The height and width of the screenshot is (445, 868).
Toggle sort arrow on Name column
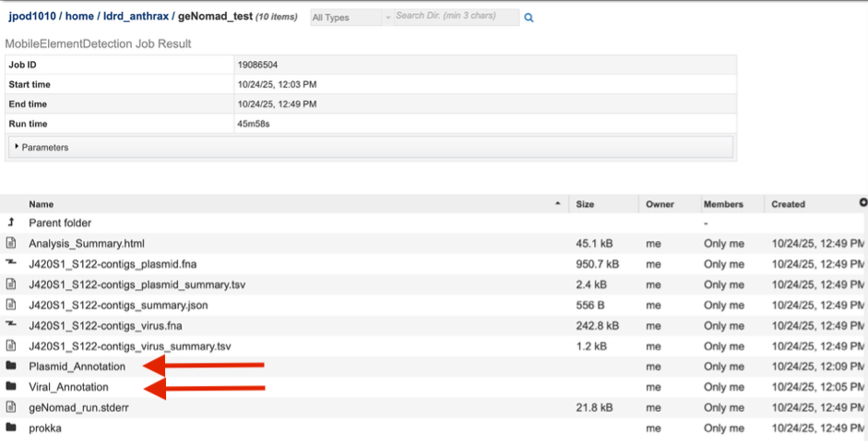(557, 203)
